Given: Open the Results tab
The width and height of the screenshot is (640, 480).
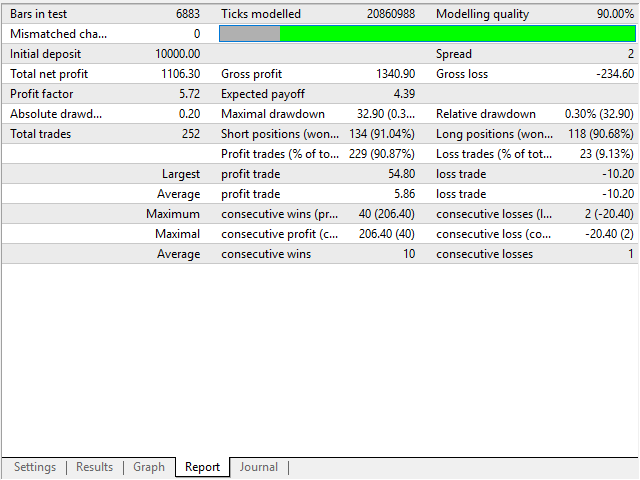Looking at the screenshot, I should point(95,467).
